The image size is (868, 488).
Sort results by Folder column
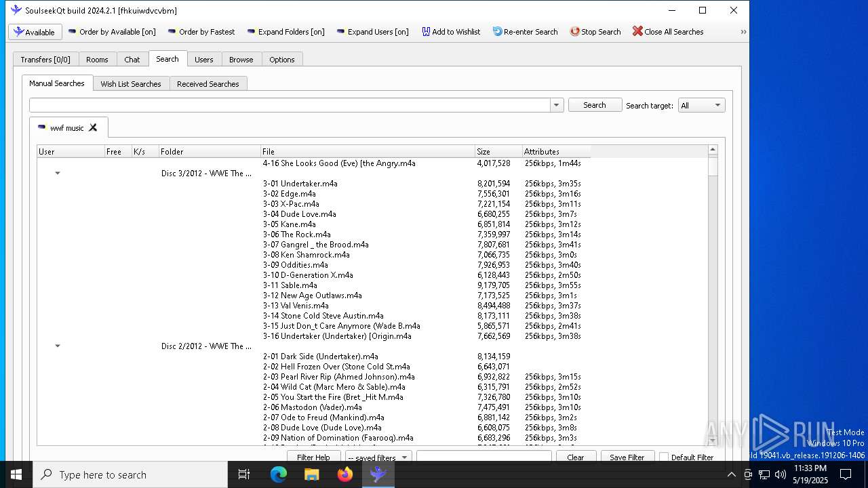(x=210, y=151)
